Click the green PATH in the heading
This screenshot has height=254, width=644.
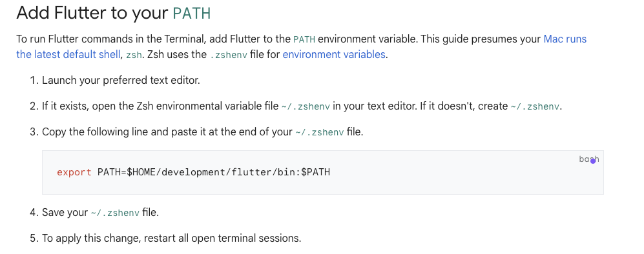[x=192, y=14]
